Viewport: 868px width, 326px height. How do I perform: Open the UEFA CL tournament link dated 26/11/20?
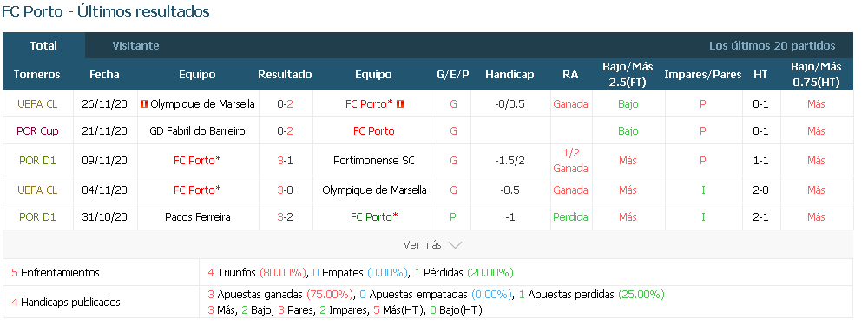pos(37,104)
